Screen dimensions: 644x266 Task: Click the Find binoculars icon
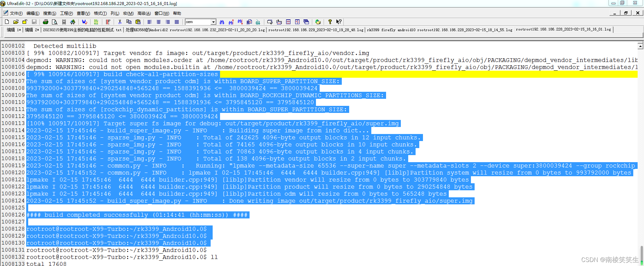tap(222, 22)
